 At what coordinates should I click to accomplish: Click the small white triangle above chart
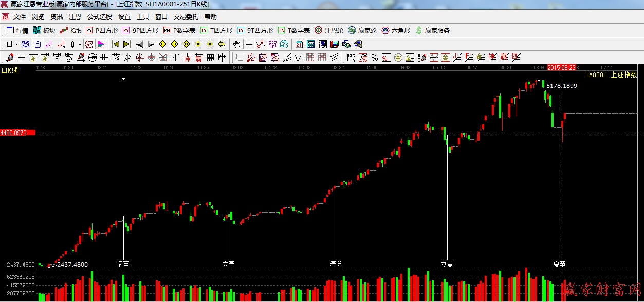click(x=123, y=79)
